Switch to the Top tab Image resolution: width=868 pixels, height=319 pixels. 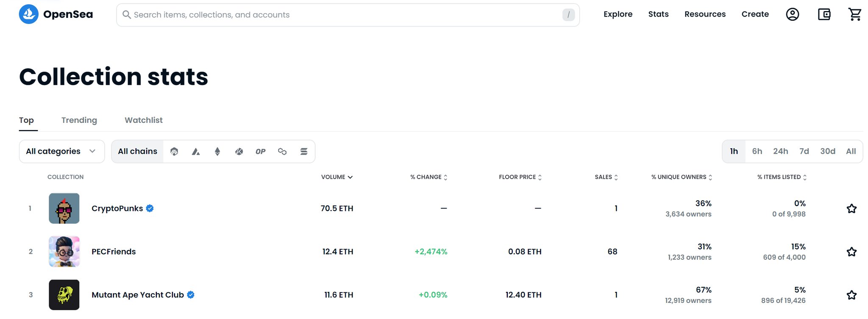26,120
